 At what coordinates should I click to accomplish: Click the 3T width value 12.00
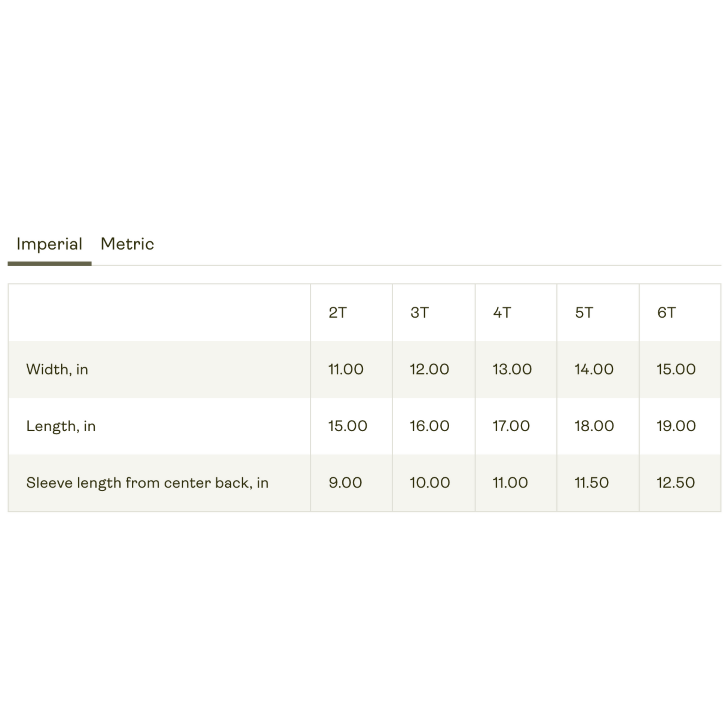point(429,369)
